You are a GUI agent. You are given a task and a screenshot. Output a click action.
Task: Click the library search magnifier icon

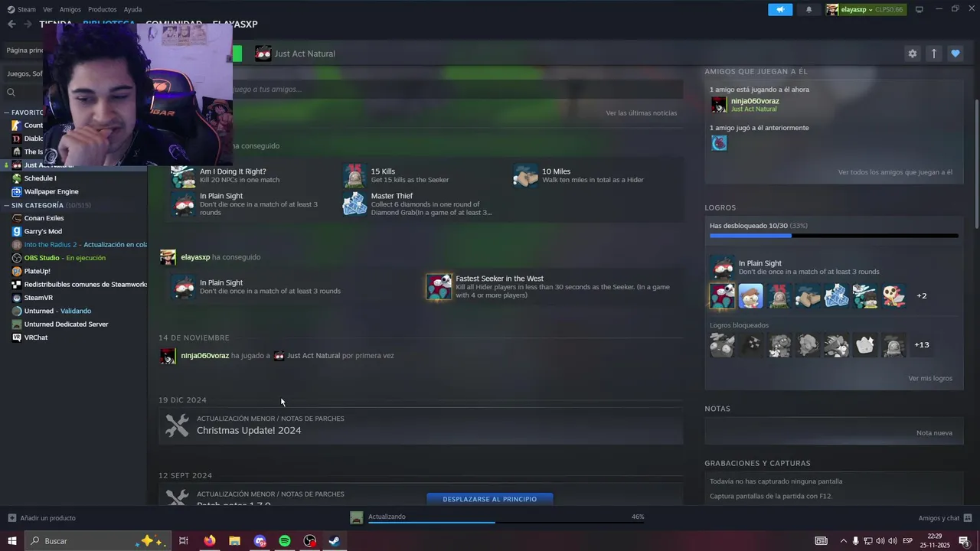click(11, 93)
